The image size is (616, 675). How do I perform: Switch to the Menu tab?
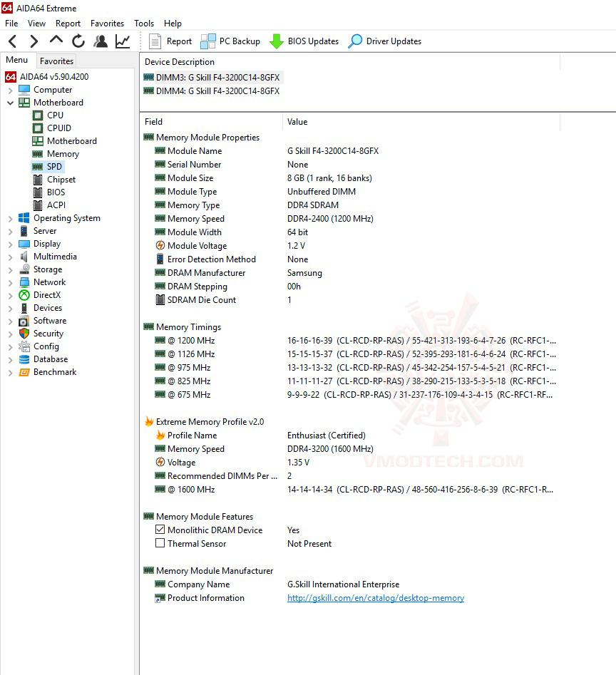pyautogui.click(x=17, y=60)
